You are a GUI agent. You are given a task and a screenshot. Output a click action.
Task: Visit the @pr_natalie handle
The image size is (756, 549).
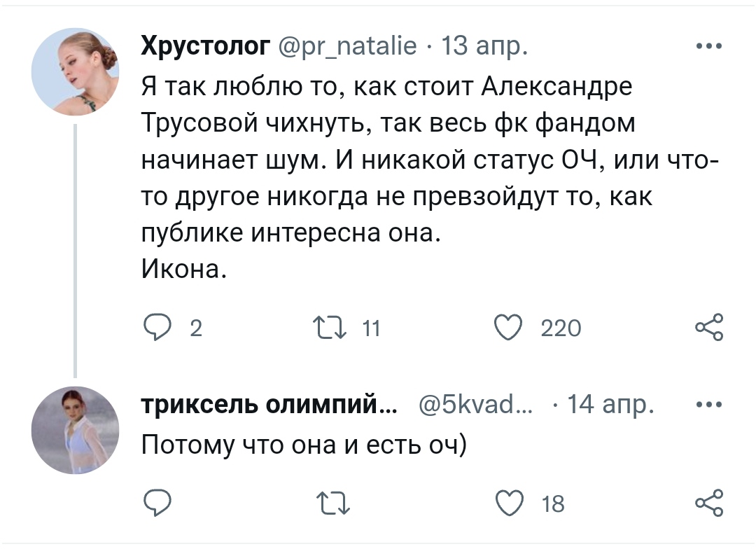(x=348, y=47)
